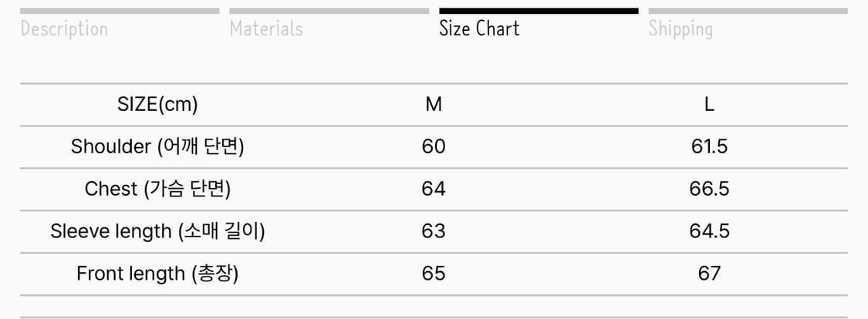868x319 pixels.
Task: Click the Front length row label
Action: (157, 274)
